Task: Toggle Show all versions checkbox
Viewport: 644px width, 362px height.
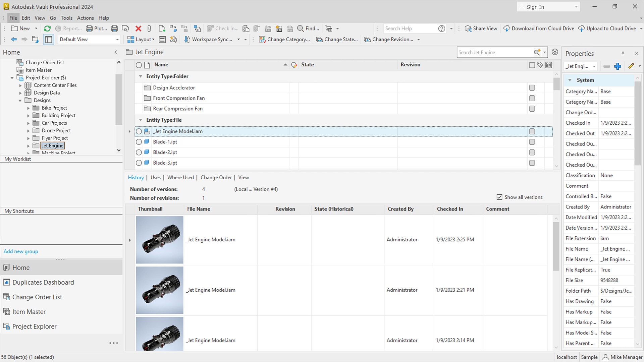Action: coord(500,197)
